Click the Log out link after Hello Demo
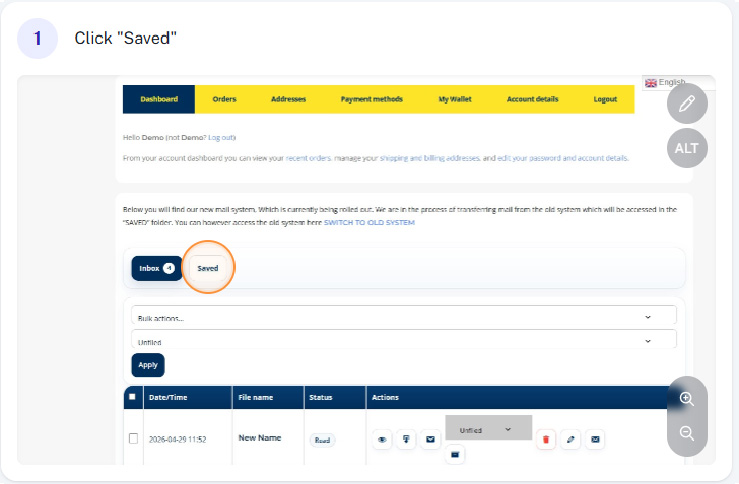The image size is (739, 484). (x=221, y=138)
